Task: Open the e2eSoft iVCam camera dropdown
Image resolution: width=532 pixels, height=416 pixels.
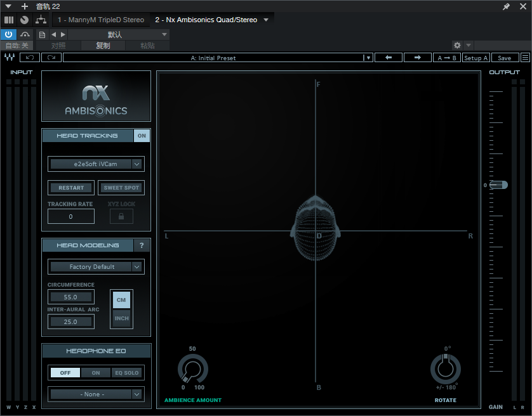Action: [96, 164]
